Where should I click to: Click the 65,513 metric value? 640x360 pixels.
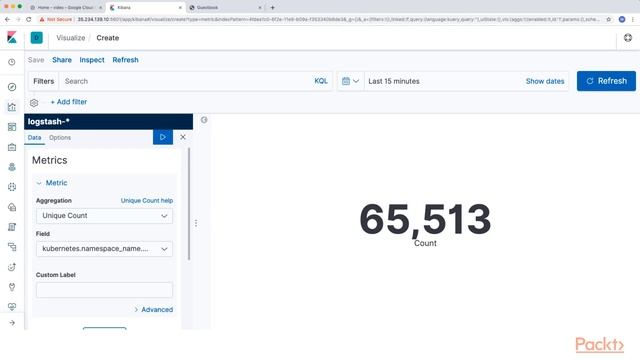[425, 219]
